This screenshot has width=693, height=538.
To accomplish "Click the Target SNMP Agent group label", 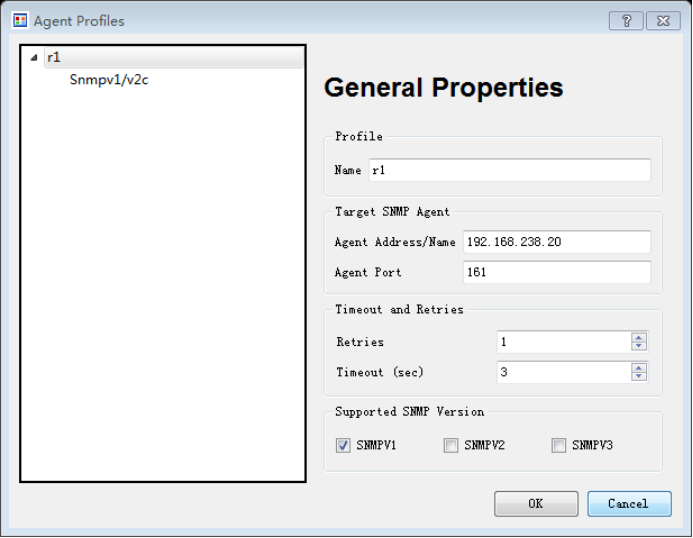I will click(392, 212).
